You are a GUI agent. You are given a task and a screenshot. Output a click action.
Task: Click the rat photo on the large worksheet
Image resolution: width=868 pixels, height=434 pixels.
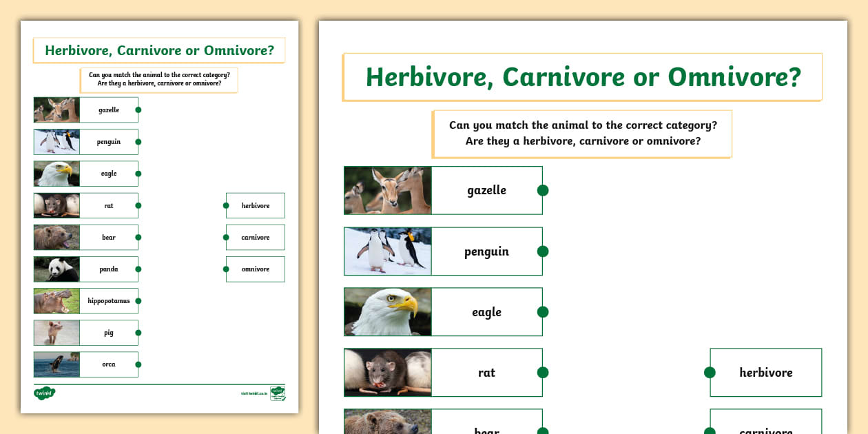point(387,373)
